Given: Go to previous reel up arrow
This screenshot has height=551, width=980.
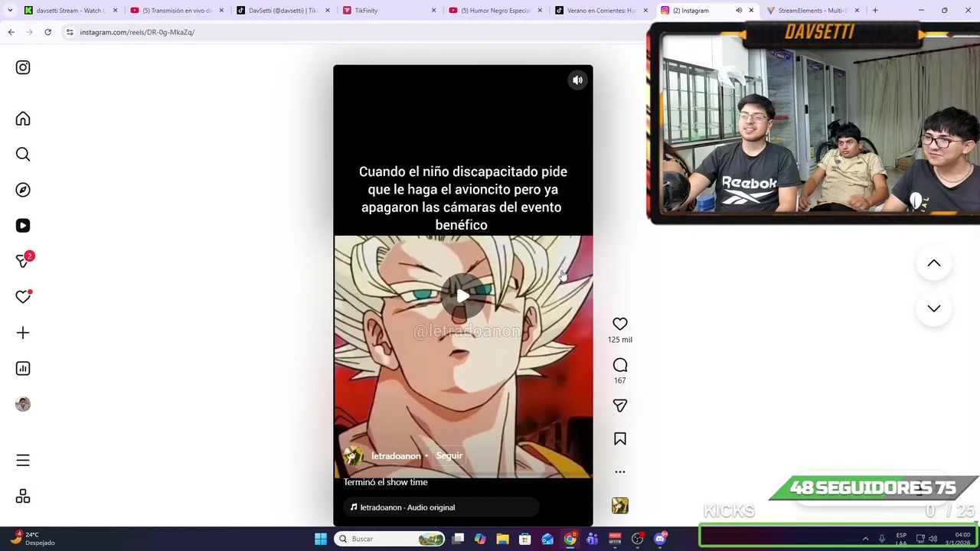Looking at the screenshot, I should tap(934, 263).
